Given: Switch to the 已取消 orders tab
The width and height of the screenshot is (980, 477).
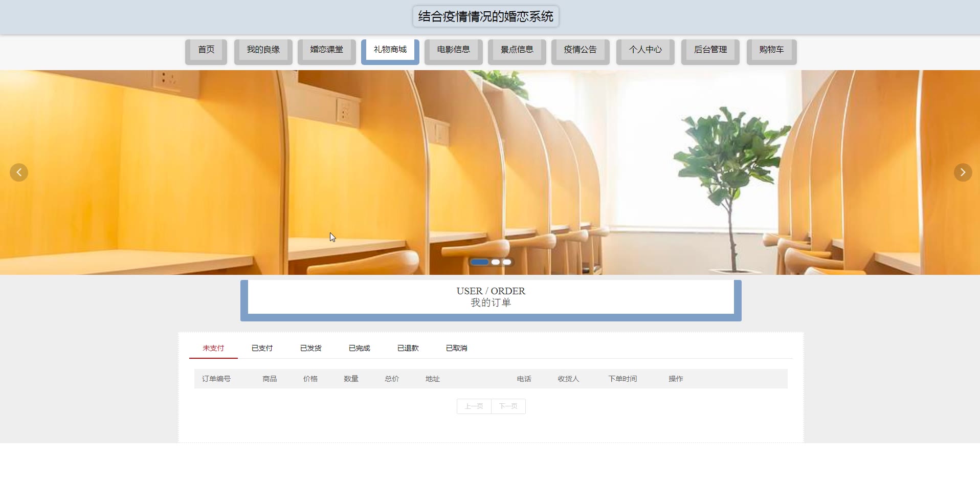Looking at the screenshot, I should (x=456, y=348).
